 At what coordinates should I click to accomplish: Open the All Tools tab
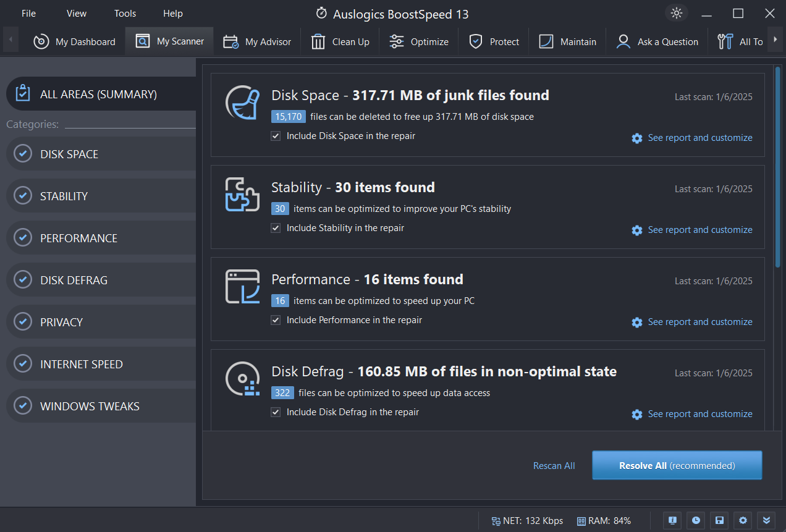740,41
